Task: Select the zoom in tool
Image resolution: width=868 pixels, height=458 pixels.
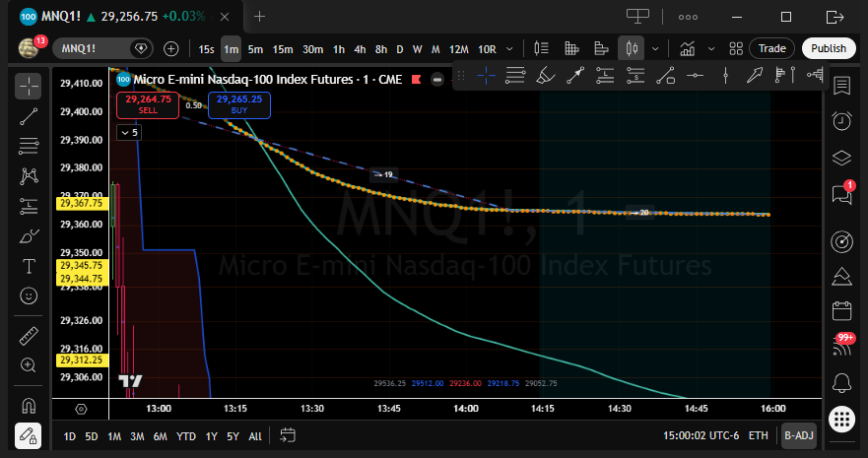Action: 29,365
